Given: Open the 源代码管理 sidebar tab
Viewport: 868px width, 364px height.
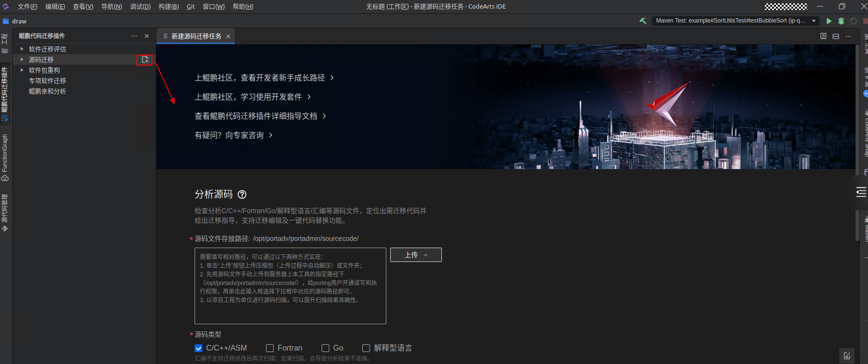Looking at the screenshot, I should click(5, 213).
